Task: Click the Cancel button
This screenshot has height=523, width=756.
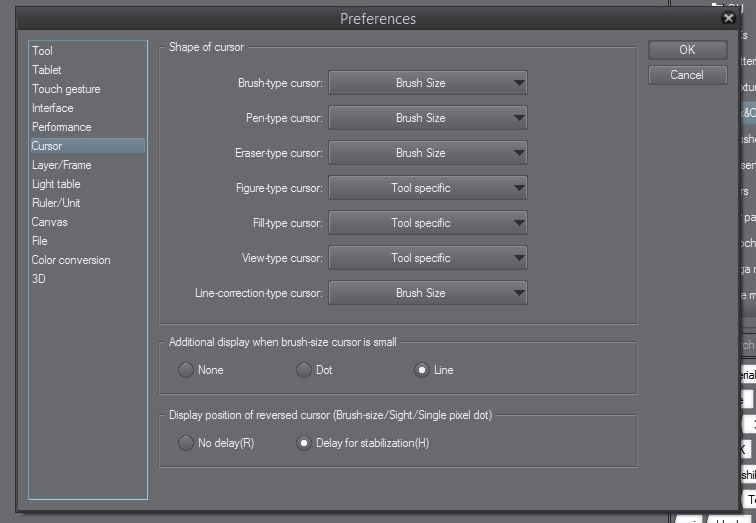Action: point(687,75)
